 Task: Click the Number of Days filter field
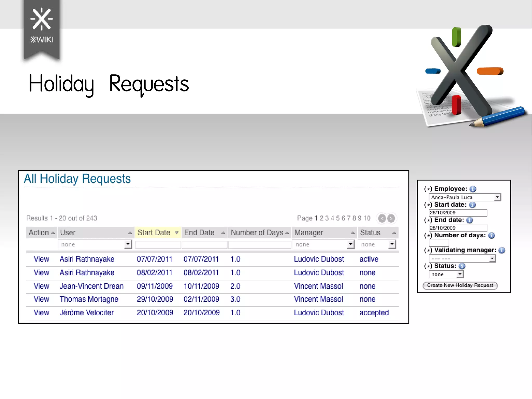pyautogui.click(x=260, y=245)
